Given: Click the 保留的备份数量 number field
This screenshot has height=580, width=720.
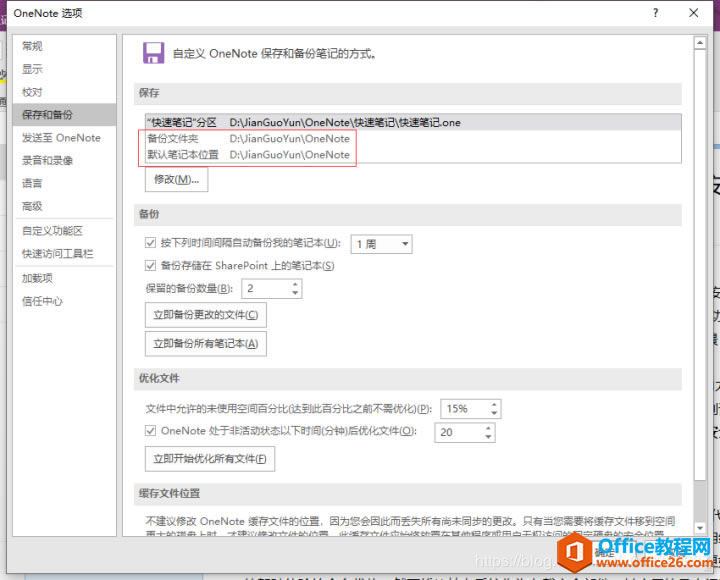Looking at the screenshot, I should [266, 289].
